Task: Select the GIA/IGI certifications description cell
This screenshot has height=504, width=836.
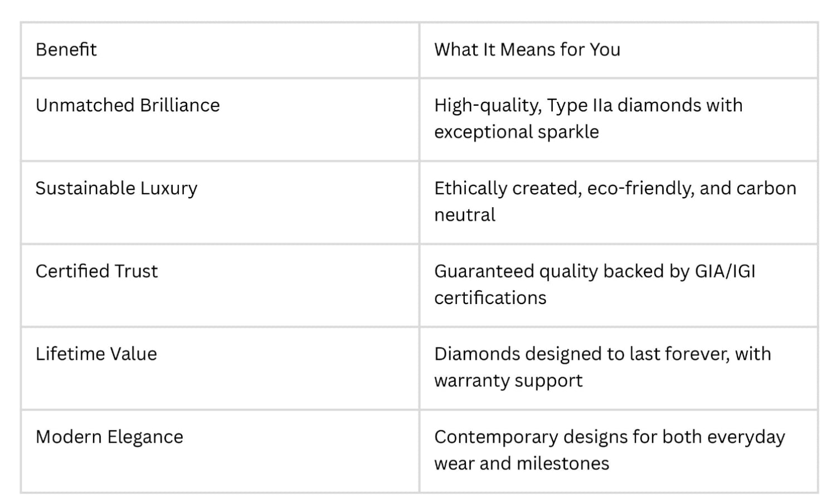Action: 594,284
